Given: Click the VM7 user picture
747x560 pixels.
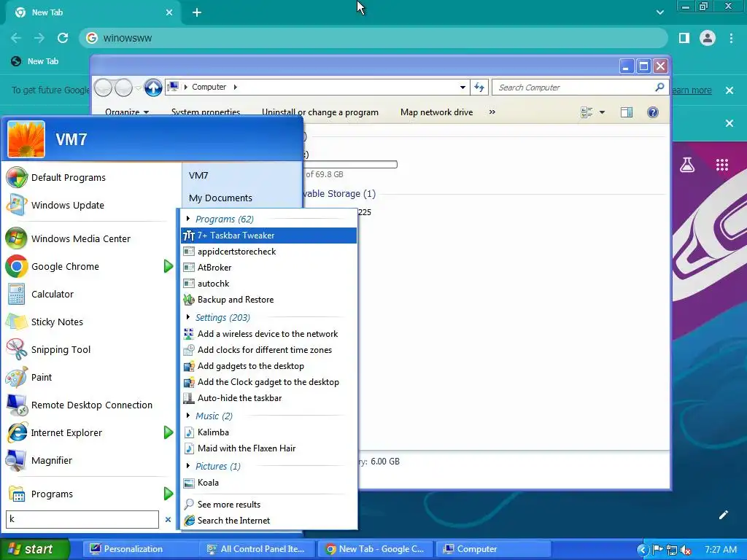Looking at the screenshot, I should [x=26, y=139].
